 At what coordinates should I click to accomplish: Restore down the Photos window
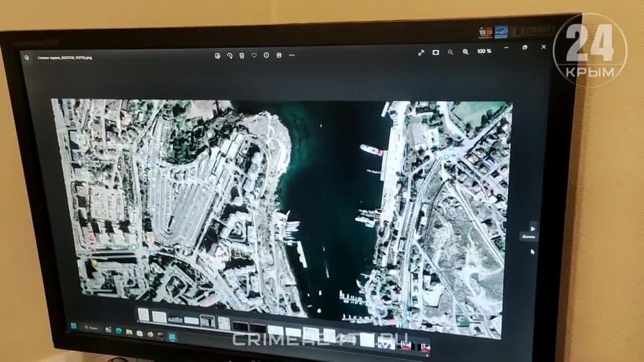tap(525, 48)
